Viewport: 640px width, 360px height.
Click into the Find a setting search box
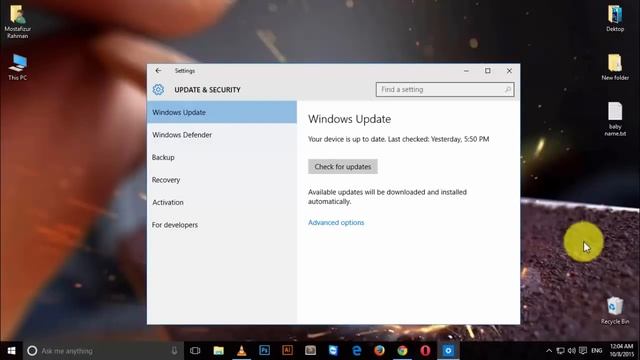pos(445,89)
